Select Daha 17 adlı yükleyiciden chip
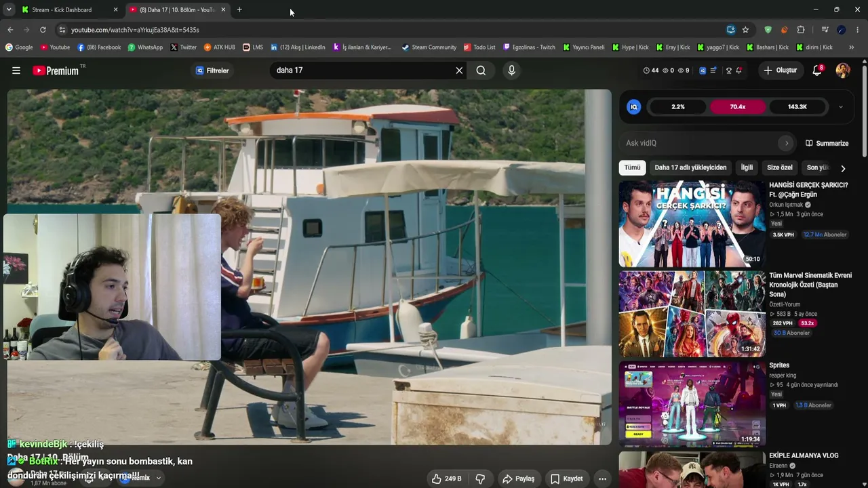This screenshot has height=488, width=868. 690,167
